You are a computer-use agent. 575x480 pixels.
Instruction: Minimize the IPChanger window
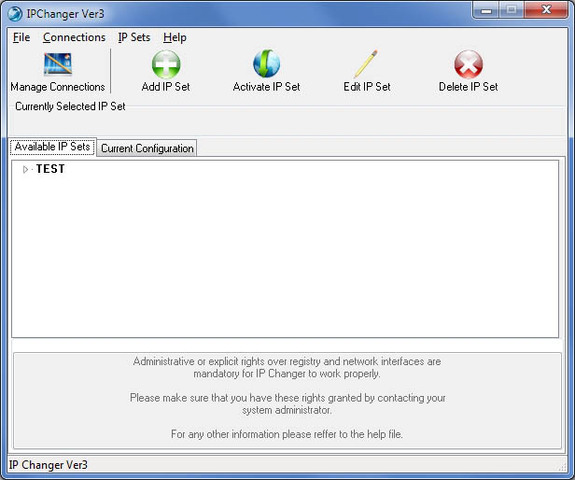click(486, 11)
